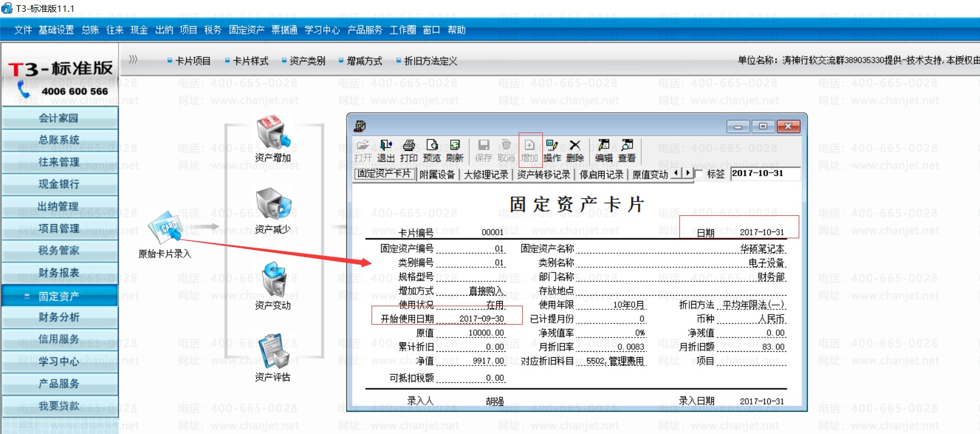Click the card window's title bar icon
This screenshot has width=980, height=434.
360,126
